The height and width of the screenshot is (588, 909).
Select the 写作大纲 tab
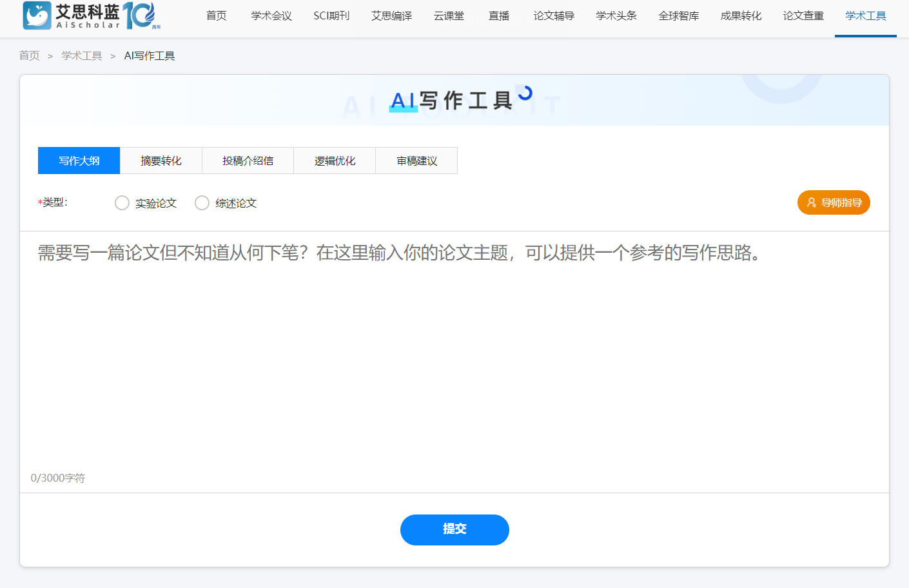point(79,161)
